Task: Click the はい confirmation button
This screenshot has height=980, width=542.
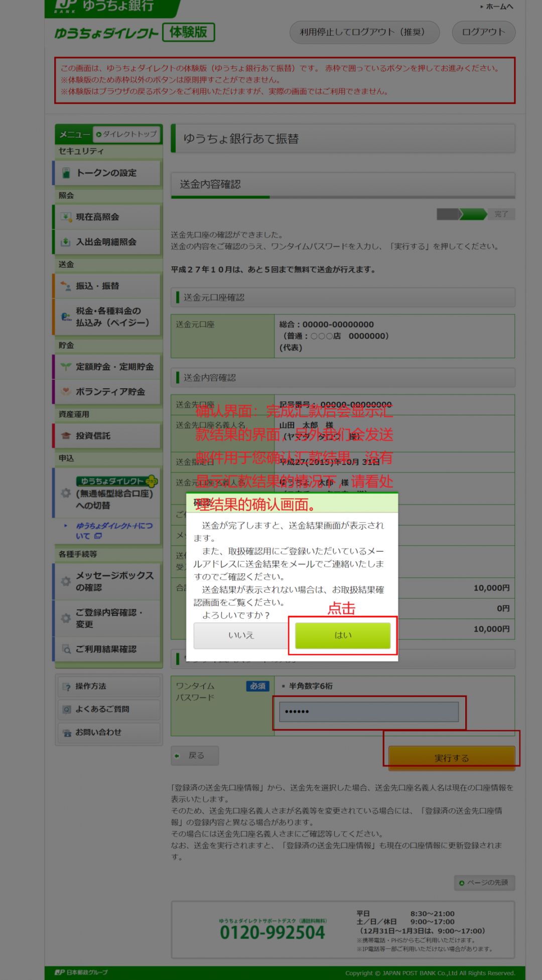Action: pyautogui.click(x=343, y=635)
